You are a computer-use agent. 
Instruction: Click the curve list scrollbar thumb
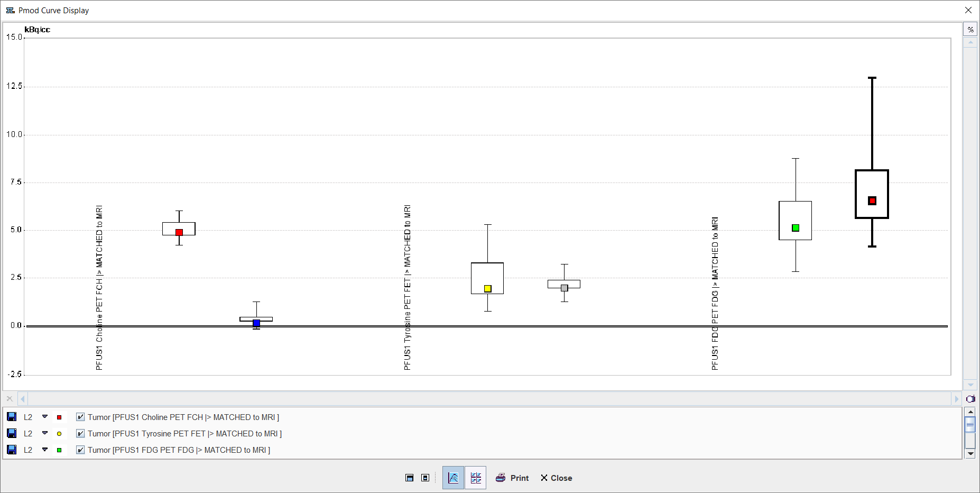click(970, 425)
